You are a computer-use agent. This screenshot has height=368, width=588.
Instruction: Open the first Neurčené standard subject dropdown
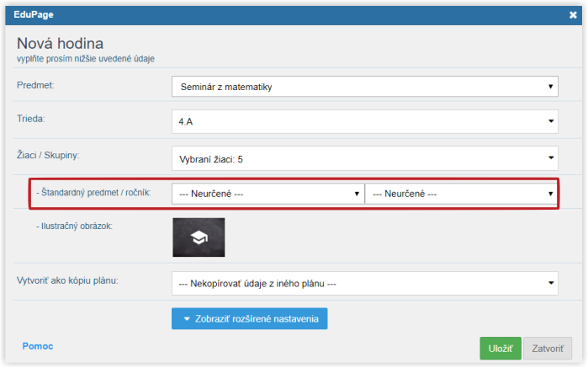[x=268, y=194]
